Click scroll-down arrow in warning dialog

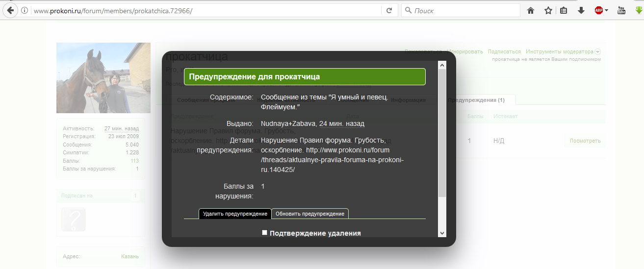[x=442, y=233]
